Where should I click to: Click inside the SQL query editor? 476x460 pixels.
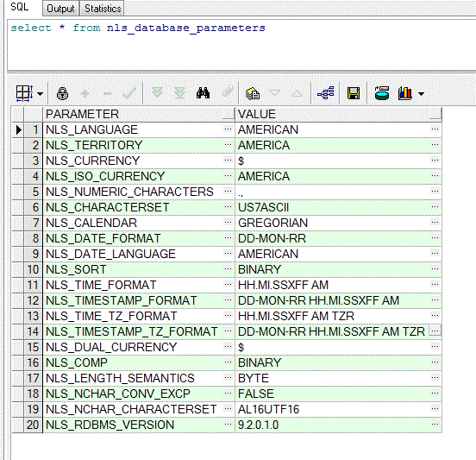241,45
